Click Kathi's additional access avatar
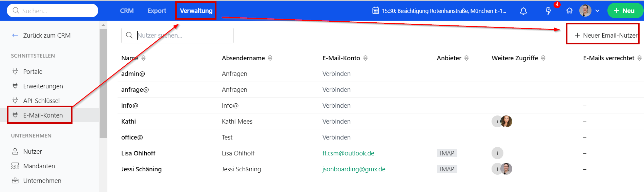This screenshot has height=192, width=644. tap(506, 121)
